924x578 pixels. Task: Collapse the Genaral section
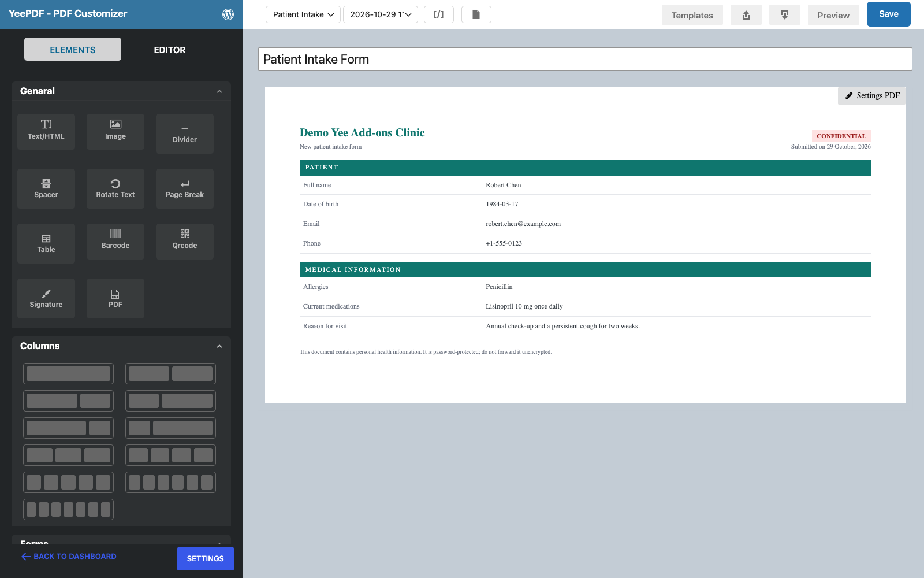coord(219,91)
